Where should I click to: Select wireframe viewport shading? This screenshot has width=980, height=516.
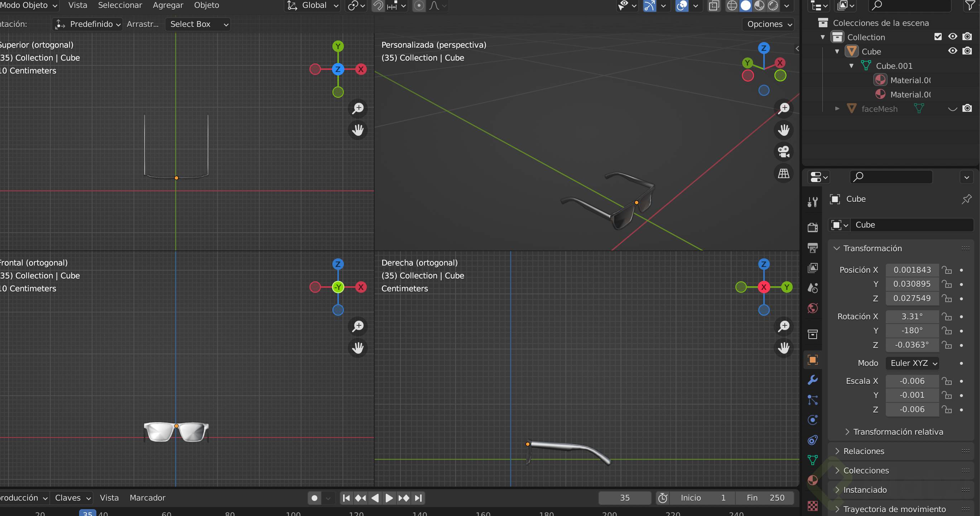(x=732, y=5)
